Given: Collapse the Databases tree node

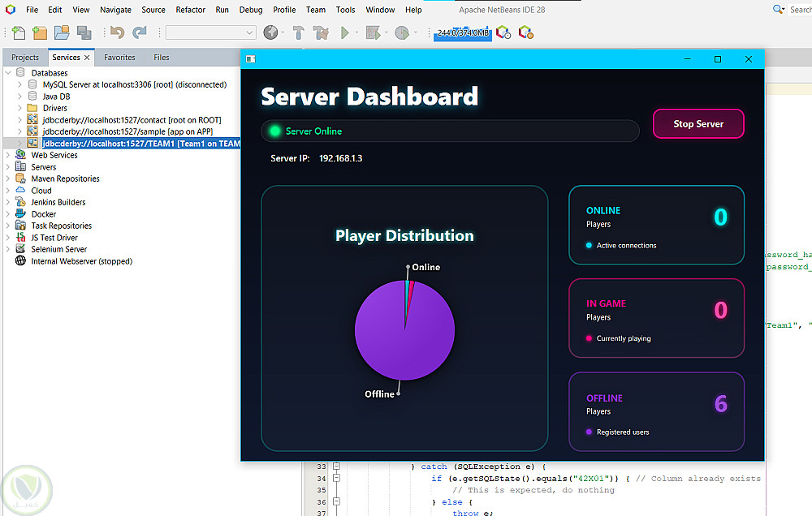Looking at the screenshot, I should [x=8, y=73].
